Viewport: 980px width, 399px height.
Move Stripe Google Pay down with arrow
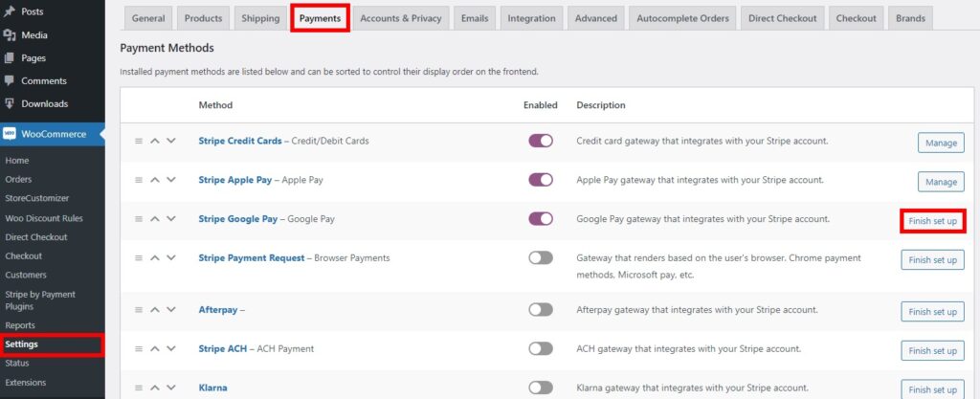[170, 219]
